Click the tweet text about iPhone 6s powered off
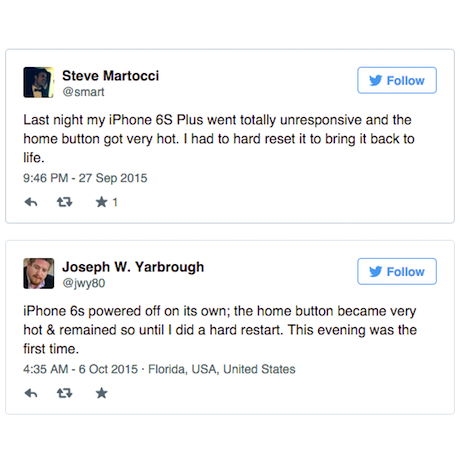Screen dimensions: 460x450 coord(220,330)
